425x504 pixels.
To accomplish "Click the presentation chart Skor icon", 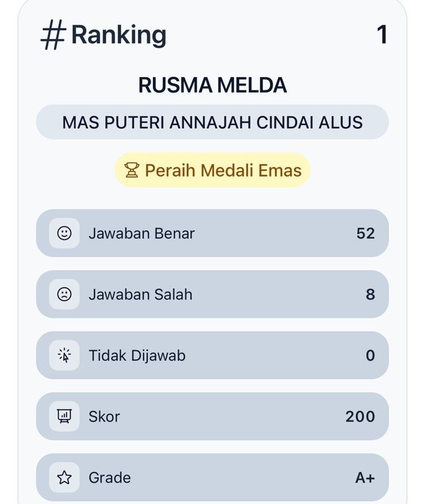I will click(64, 417).
